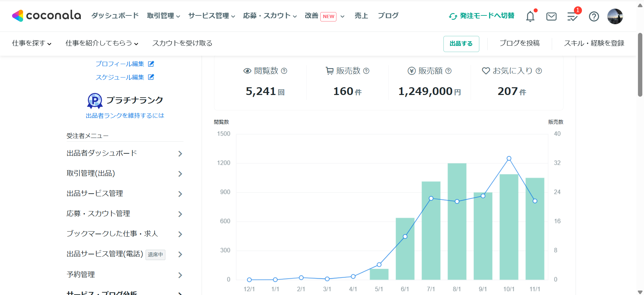
Task: Open the messages envelope icon
Action: (x=551, y=16)
